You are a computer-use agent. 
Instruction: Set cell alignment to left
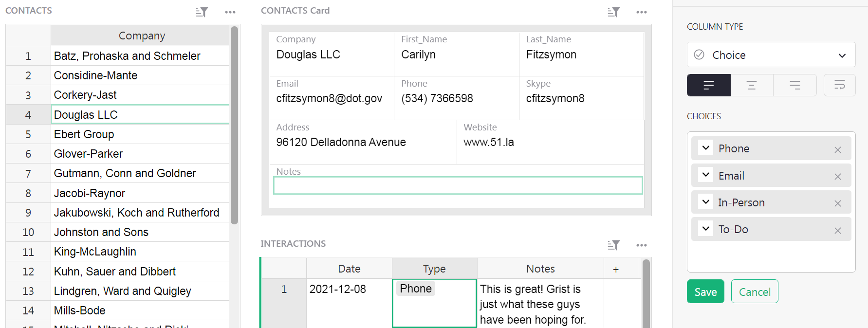click(x=709, y=85)
